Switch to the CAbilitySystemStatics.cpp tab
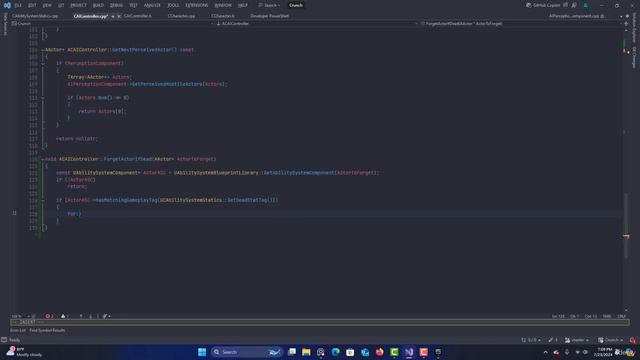This screenshot has width=640, height=360. (35, 16)
